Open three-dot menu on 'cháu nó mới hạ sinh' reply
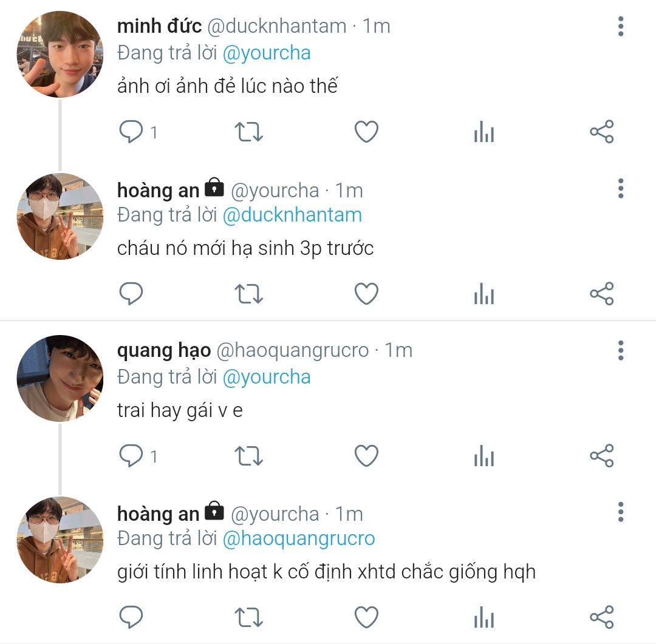 (x=620, y=189)
